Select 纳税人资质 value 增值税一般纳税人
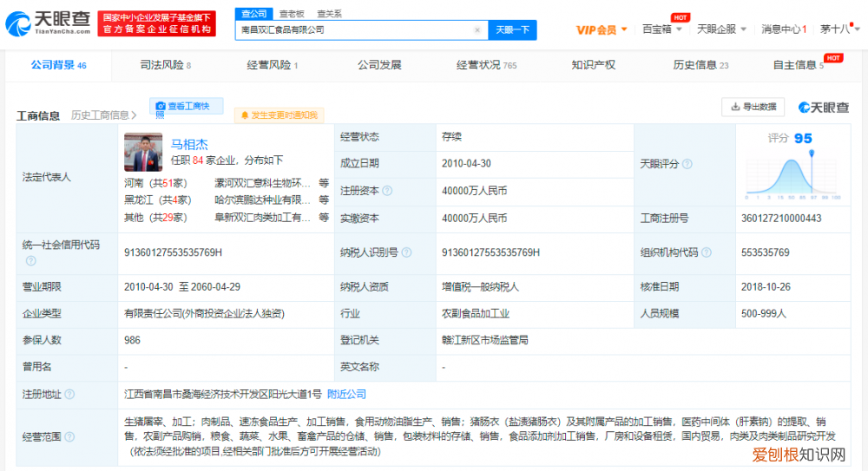 tap(480, 287)
